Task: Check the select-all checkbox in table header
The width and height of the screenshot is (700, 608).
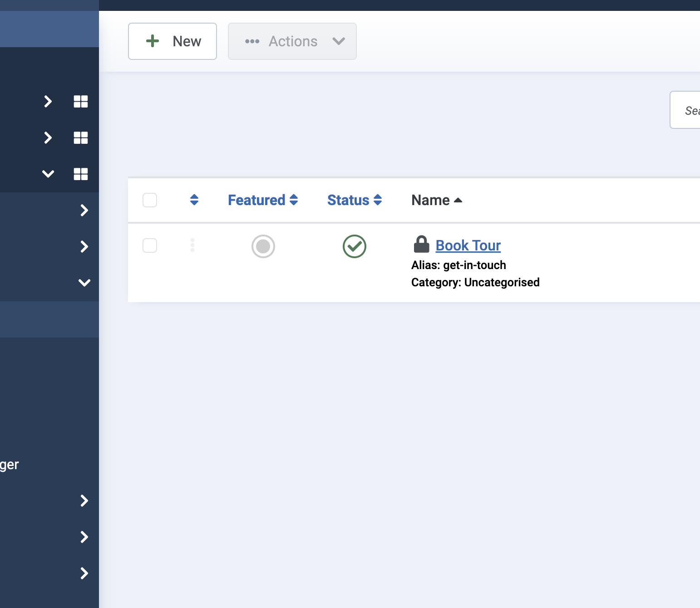Action: coord(150,200)
